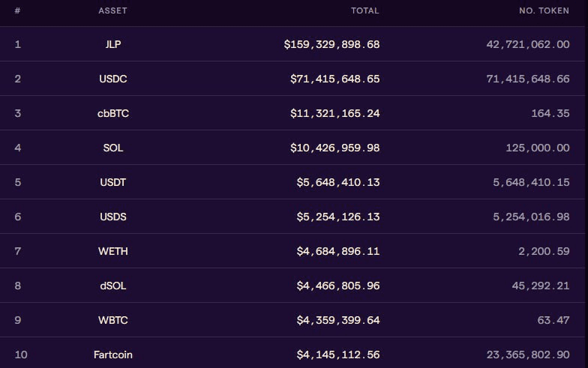Click the cbBTC asset label
Screen dimensions: 588x368
tap(113, 113)
